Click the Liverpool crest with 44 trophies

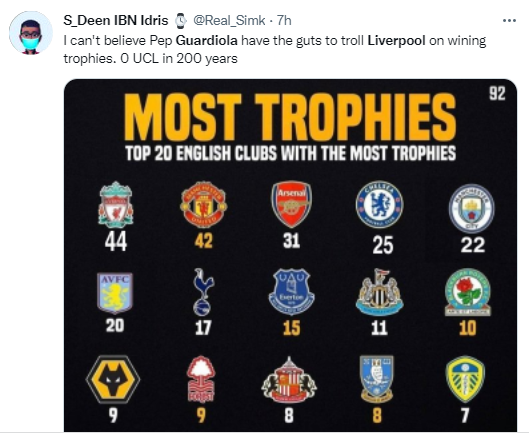pyautogui.click(x=116, y=205)
